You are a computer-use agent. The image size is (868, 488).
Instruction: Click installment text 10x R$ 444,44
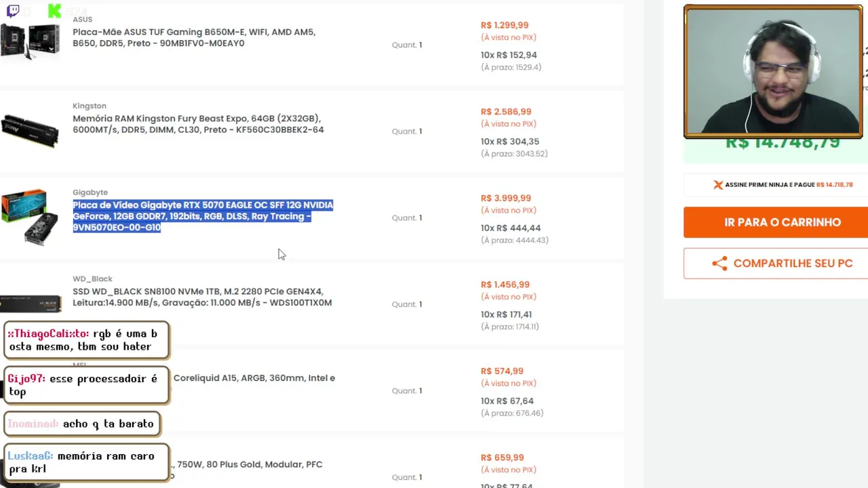511,228
